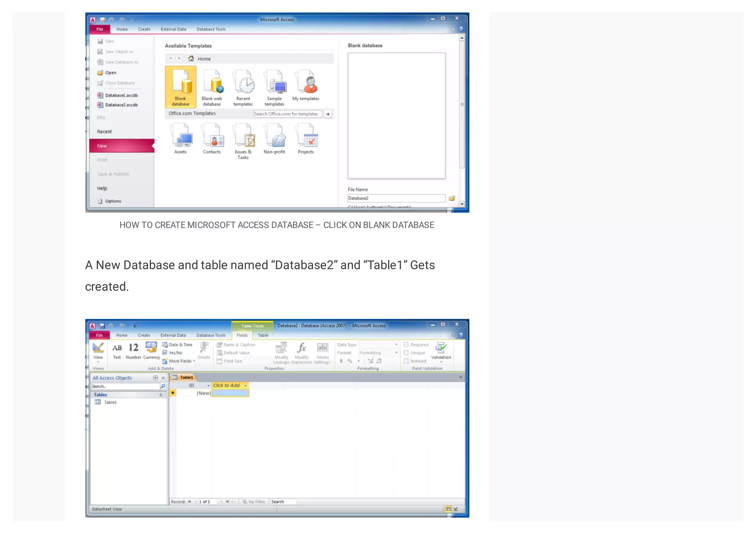Click the scrollbar down arrow in upper window
The image size is (756, 534).
(462, 204)
